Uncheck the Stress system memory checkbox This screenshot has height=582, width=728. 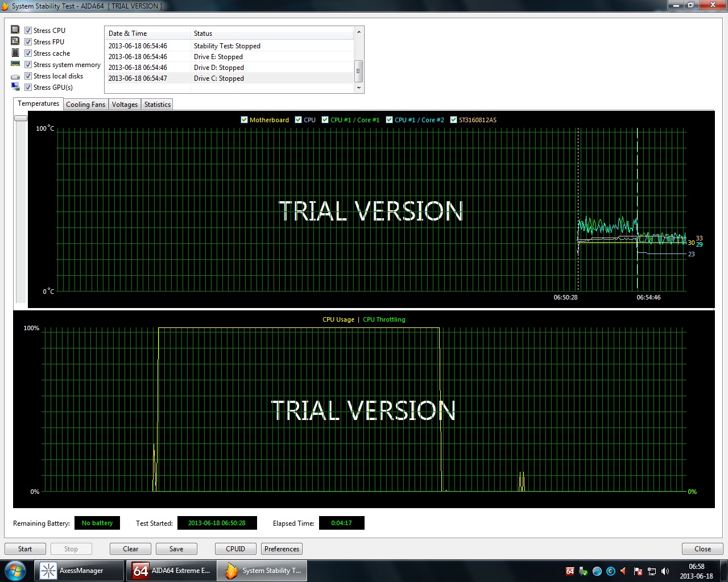click(28, 64)
